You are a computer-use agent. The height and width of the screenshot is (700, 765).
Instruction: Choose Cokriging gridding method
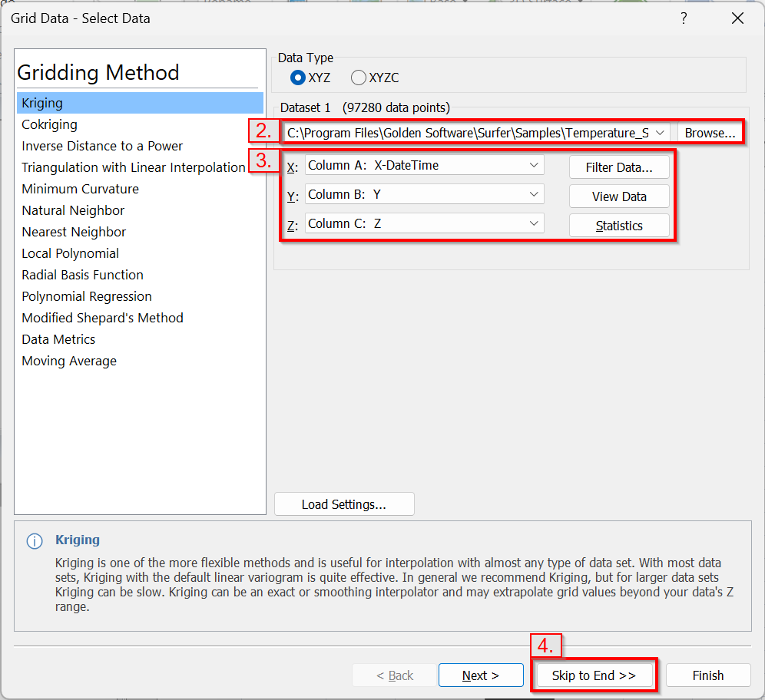(50, 124)
